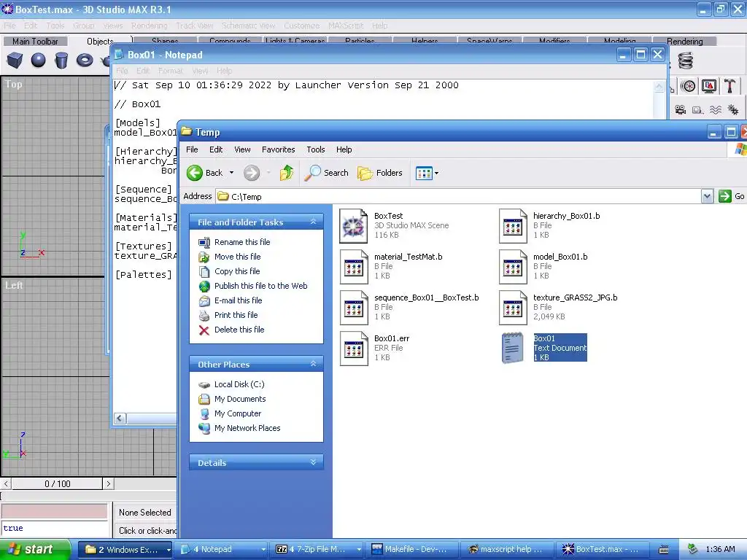
Task: Select the Sphere primitive icon
Action: (x=38, y=61)
